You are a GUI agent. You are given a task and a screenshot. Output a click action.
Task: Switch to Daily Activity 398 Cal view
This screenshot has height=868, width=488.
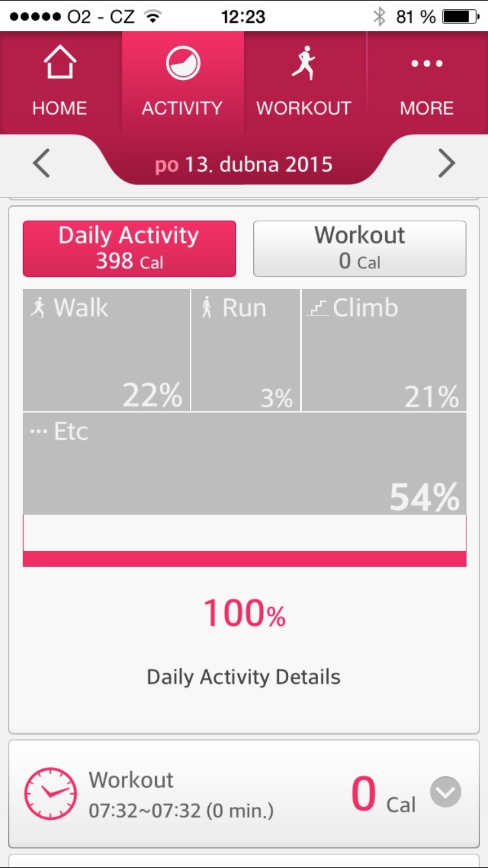(x=129, y=249)
